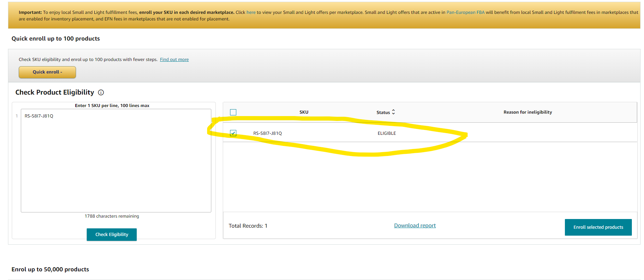Expand the Enrol up to 50,000 products section
This screenshot has height=280, width=644.
click(x=50, y=269)
